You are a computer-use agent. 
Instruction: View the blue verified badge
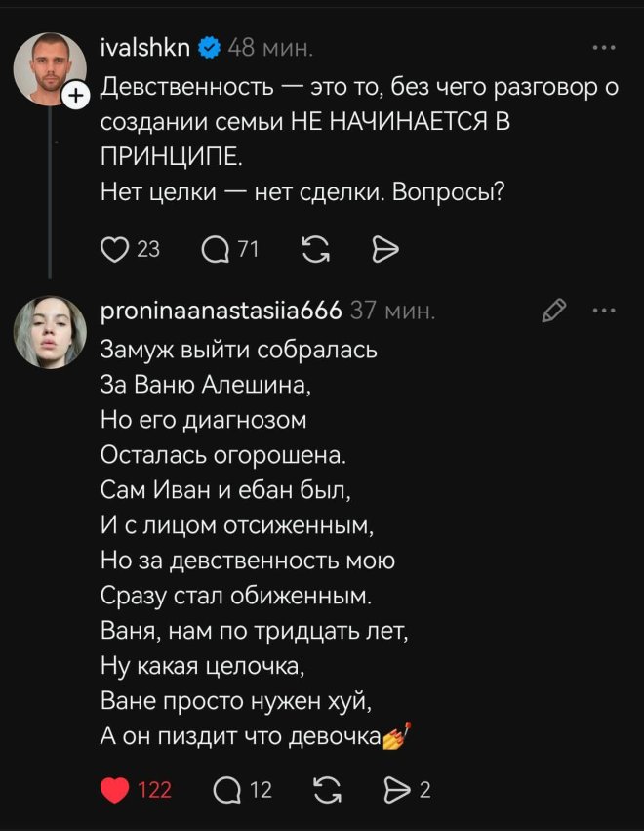coord(209,48)
